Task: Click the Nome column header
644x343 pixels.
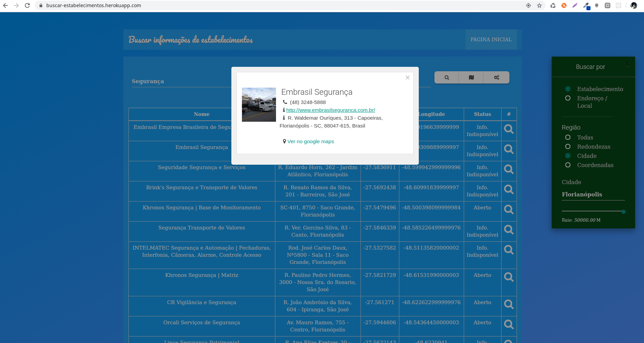Action: (x=202, y=114)
